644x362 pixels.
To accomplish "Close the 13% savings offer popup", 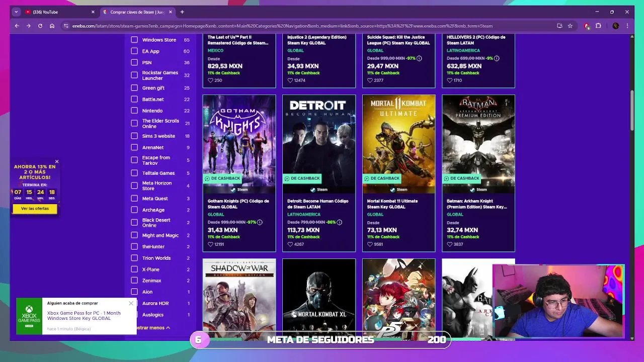I will 57,162.
